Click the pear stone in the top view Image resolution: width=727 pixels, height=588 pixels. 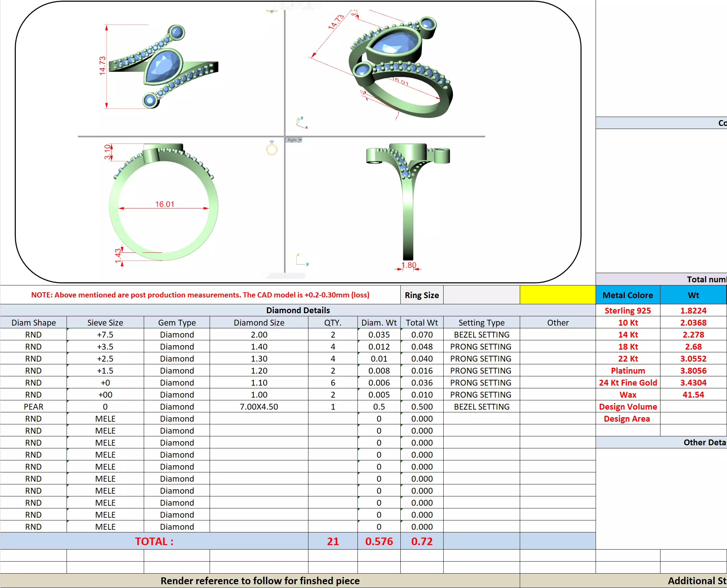point(163,67)
